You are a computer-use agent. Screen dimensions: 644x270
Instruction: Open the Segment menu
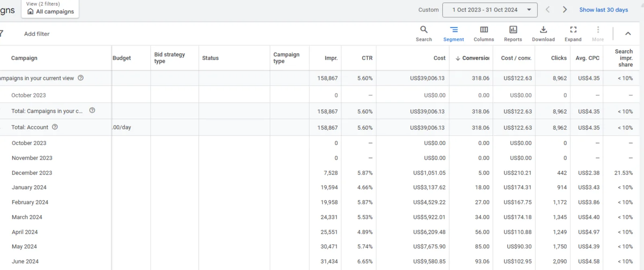454,33
